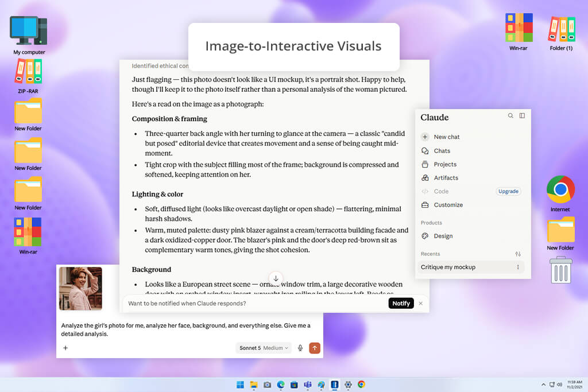Image resolution: width=588 pixels, height=392 pixels.
Task: Open the Windows Start menu
Action: click(x=240, y=385)
